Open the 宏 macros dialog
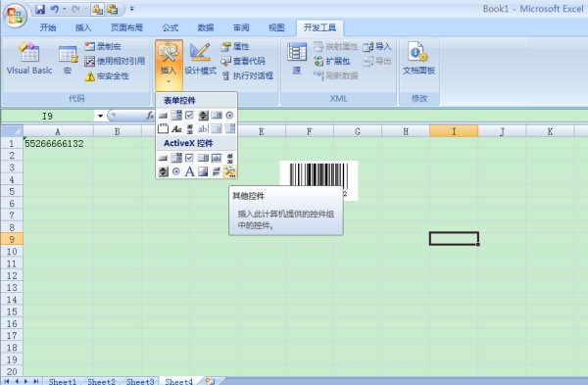Viewport: 588px width, 385px height. click(68, 60)
